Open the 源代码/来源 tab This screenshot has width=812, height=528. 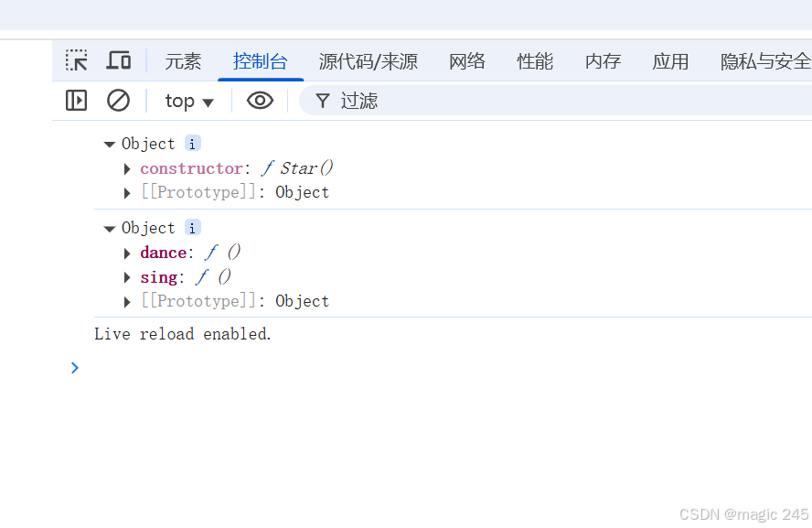[x=369, y=61]
